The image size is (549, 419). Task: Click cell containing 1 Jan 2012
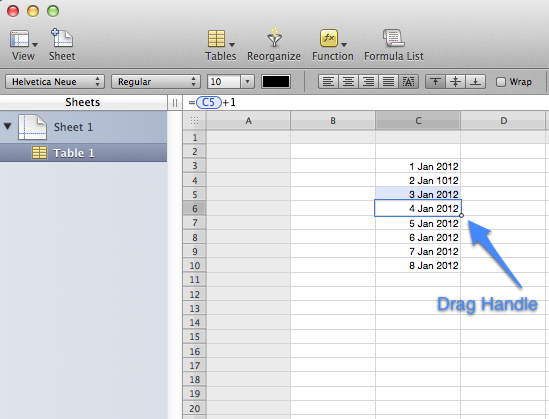tap(418, 166)
